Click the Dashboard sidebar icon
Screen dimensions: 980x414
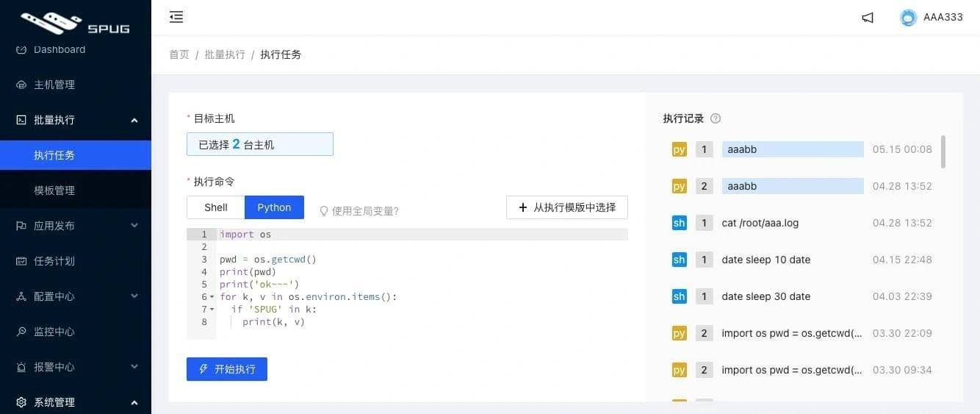[x=21, y=49]
